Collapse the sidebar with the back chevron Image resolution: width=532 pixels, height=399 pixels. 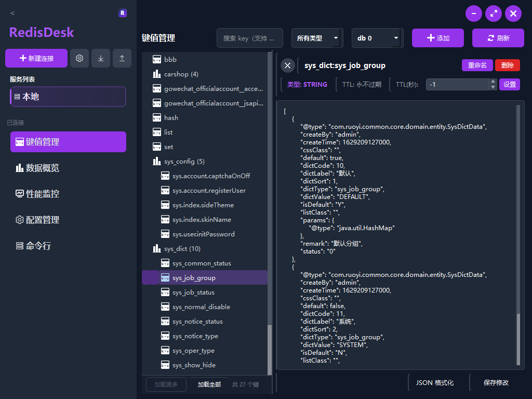(12, 13)
